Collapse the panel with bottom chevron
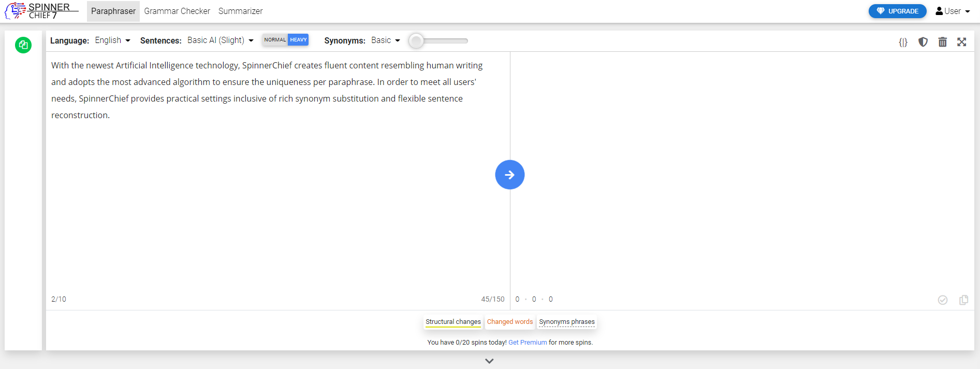The height and width of the screenshot is (369, 980). [489, 361]
